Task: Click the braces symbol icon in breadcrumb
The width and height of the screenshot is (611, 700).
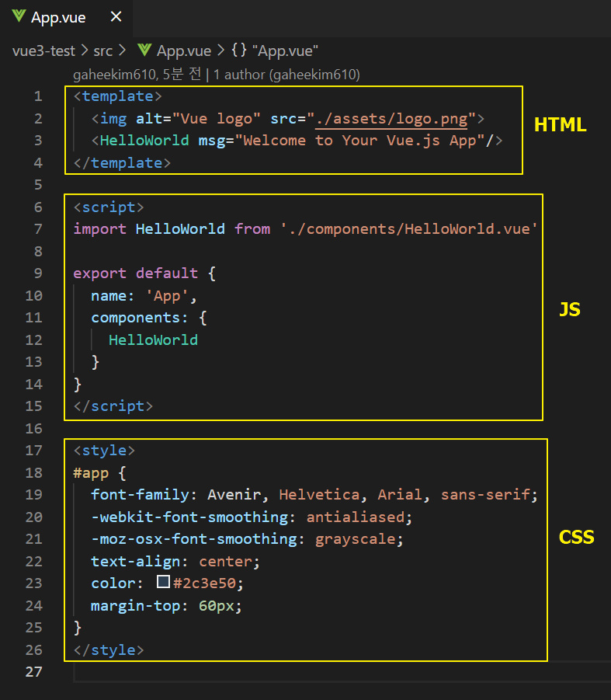Action: [239, 50]
